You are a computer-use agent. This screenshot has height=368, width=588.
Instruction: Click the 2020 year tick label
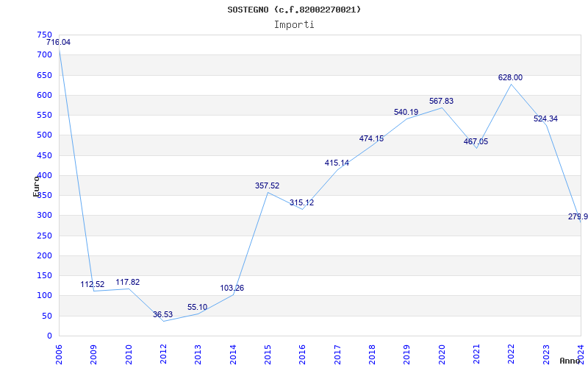(442, 355)
